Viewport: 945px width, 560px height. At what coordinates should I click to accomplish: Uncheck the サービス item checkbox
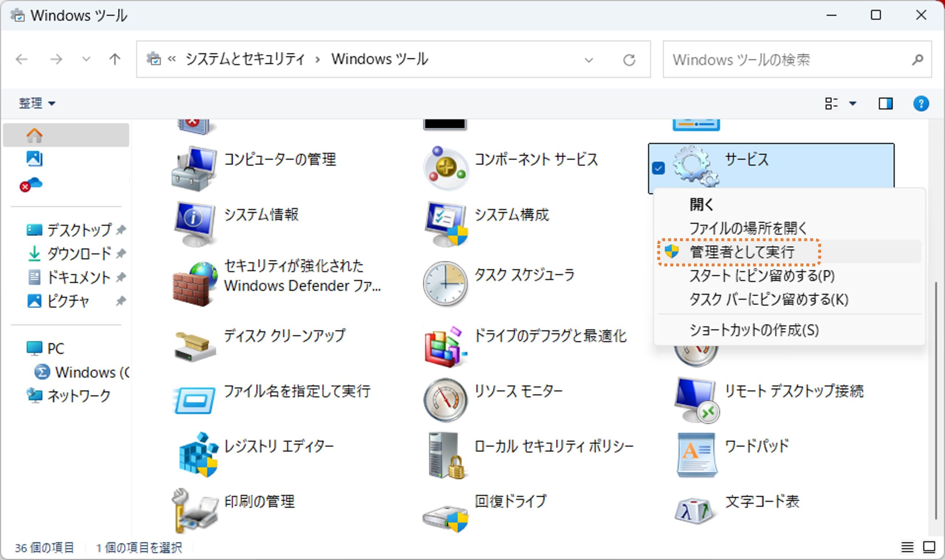[x=659, y=168]
